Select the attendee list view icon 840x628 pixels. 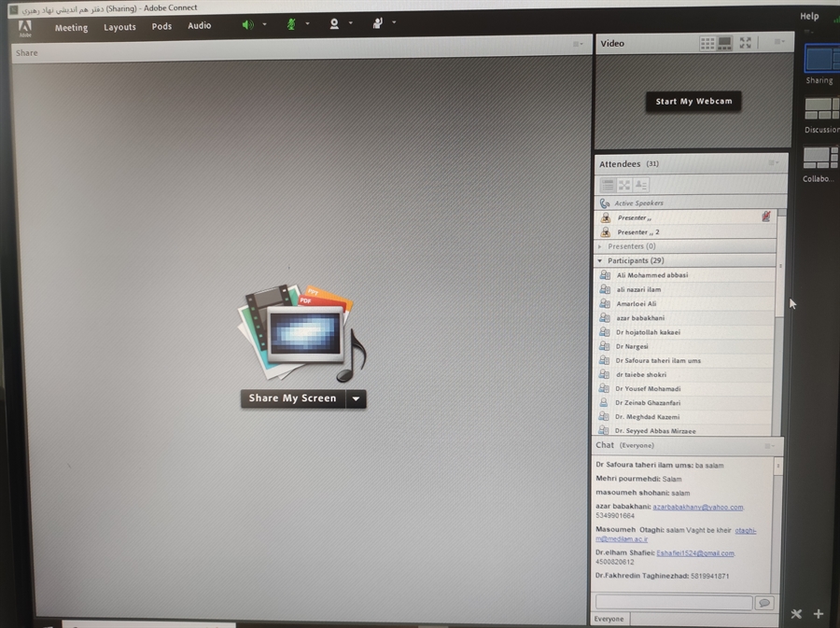608,186
